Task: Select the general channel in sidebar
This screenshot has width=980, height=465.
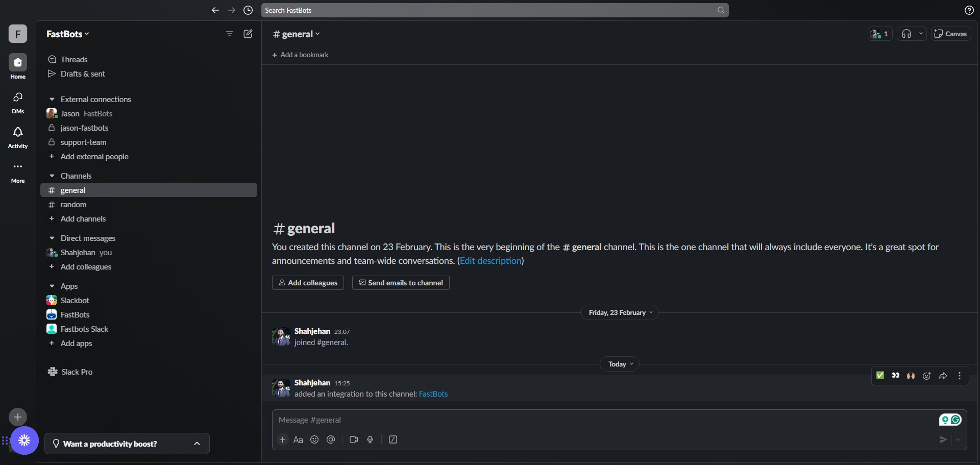Action: tap(149, 190)
